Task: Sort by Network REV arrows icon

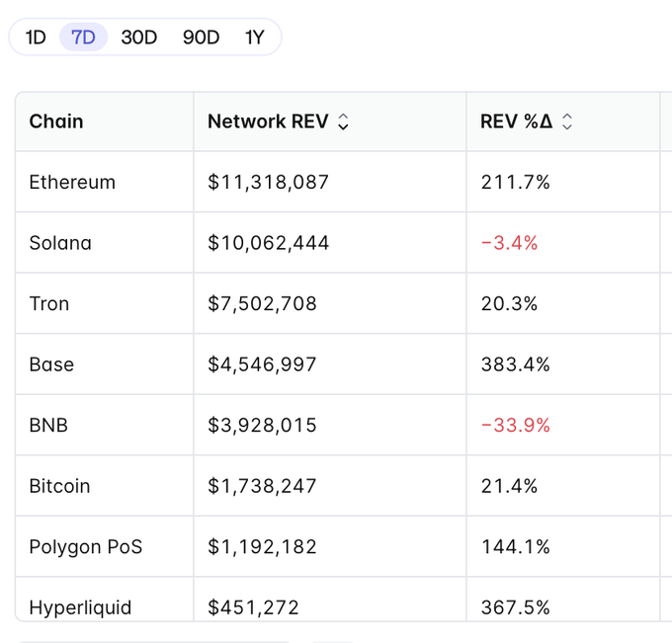Action: pyautogui.click(x=343, y=122)
